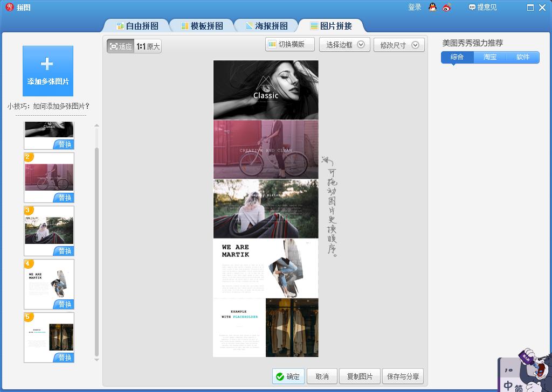Select 淘宝 in the recommendation panel
The height and width of the screenshot is (392, 552).
click(489, 57)
